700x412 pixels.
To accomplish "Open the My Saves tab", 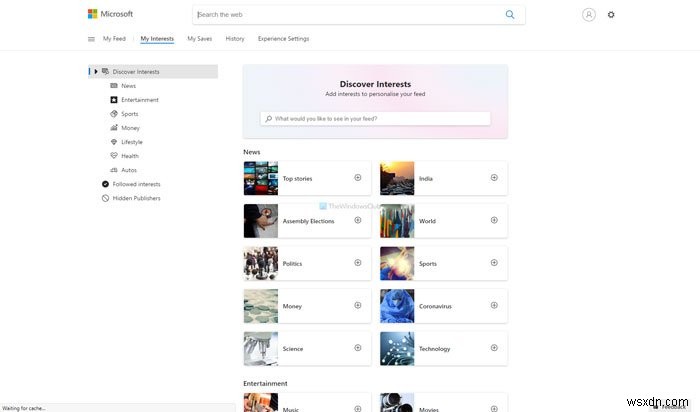I will [200, 39].
